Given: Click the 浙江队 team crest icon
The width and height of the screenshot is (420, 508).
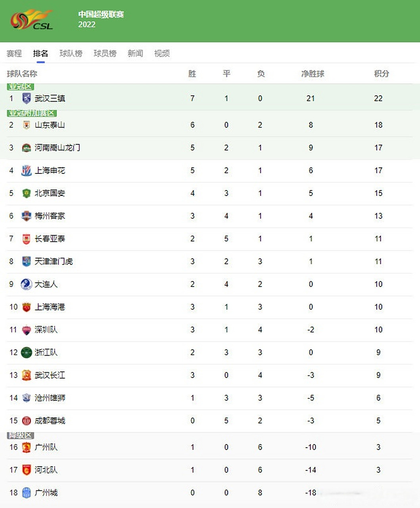Looking at the screenshot, I should coord(27,352).
